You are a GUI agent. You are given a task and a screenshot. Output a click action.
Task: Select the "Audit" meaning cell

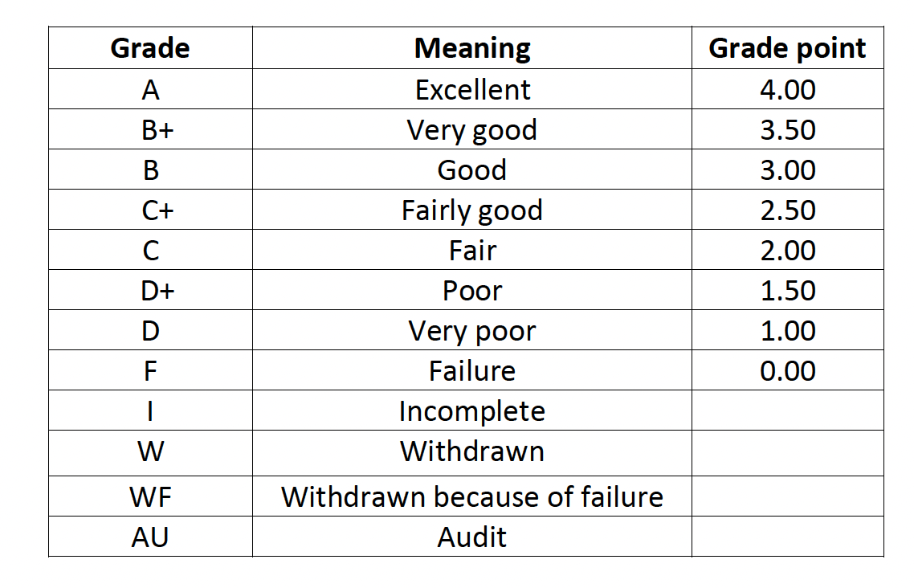[472, 537]
